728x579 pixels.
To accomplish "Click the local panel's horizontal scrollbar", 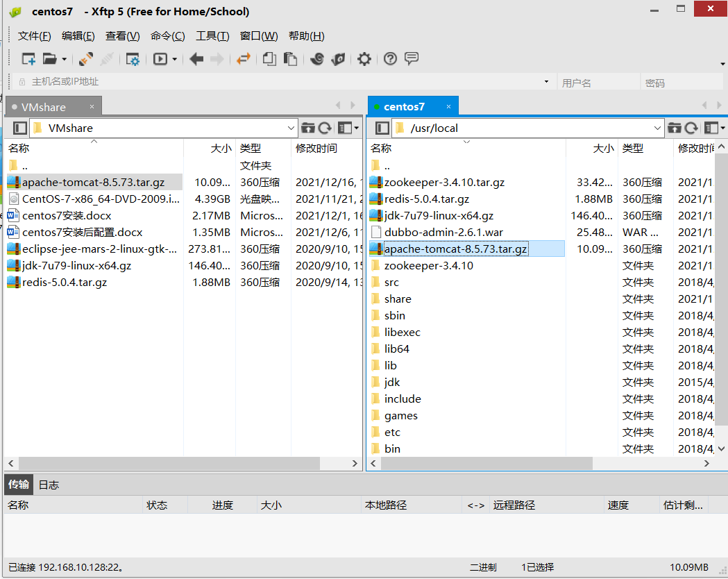I will (169, 463).
